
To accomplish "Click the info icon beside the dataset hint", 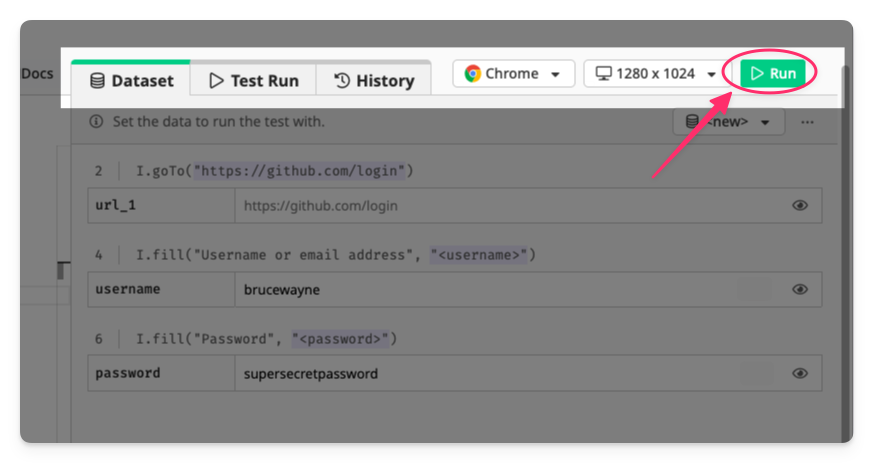I will coord(96,121).
